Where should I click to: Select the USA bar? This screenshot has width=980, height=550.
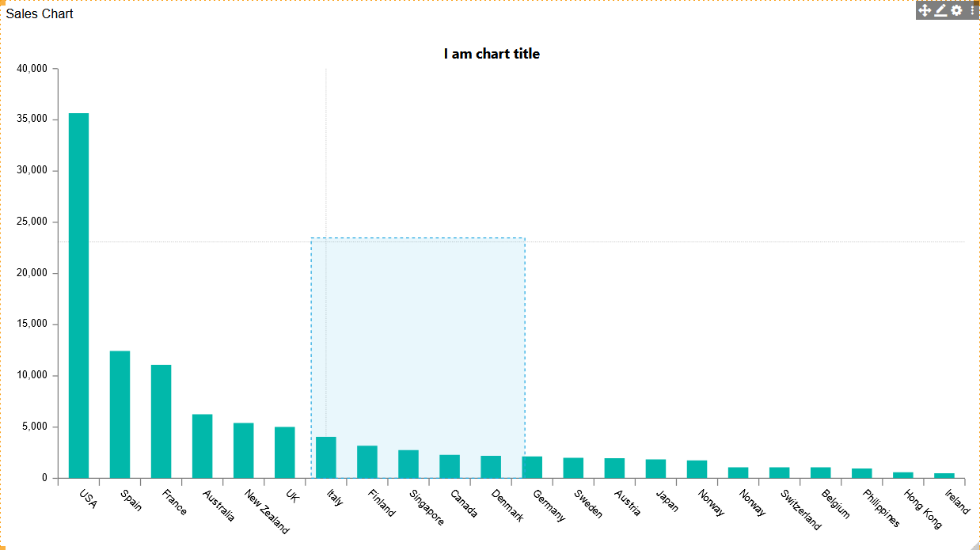coord(78,295)
